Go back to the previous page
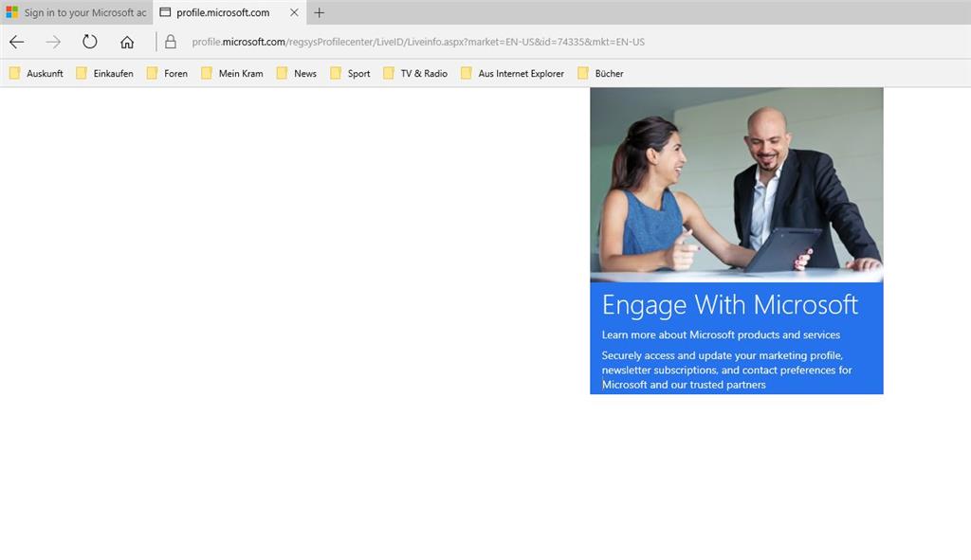Screen dimensions: 971x560 point(17,42)
